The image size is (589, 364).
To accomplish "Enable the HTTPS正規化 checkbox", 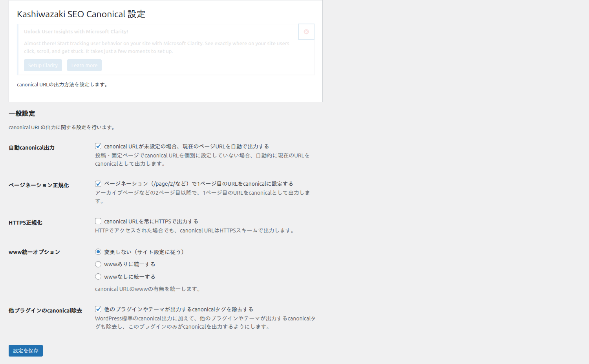I will pos(98,221).
